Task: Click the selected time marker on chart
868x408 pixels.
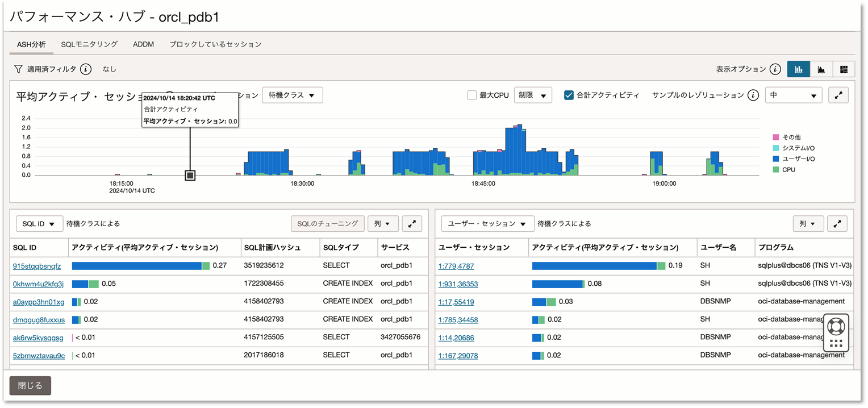Action: pos(190,176)
